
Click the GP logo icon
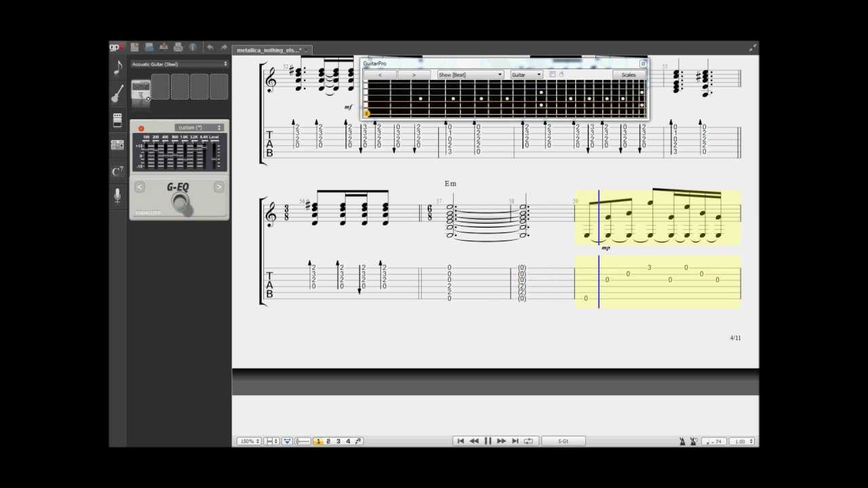tap(117, 47)
